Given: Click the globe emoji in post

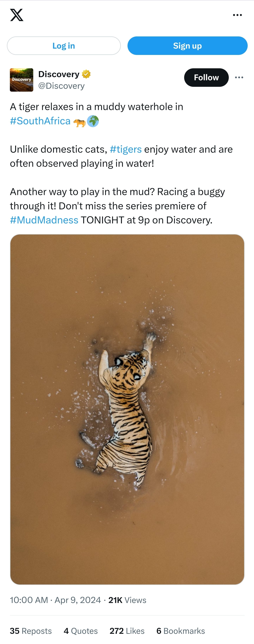Looking at the screenshot, I should (x=93, y=121).
